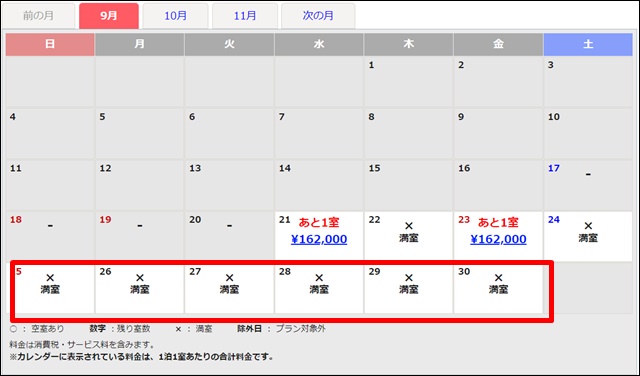Go to 次の月 tab
The height and width of the screenshot is (376, 640).
[318, 16]
